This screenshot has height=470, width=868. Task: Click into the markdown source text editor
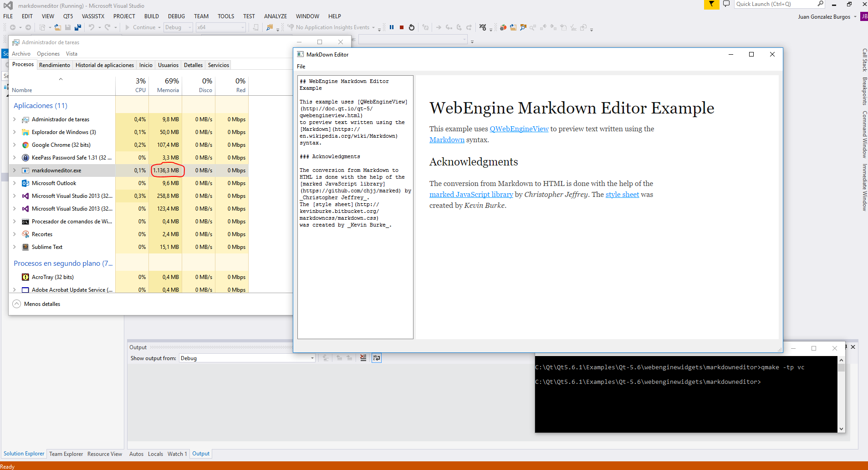tap(355, 207)
